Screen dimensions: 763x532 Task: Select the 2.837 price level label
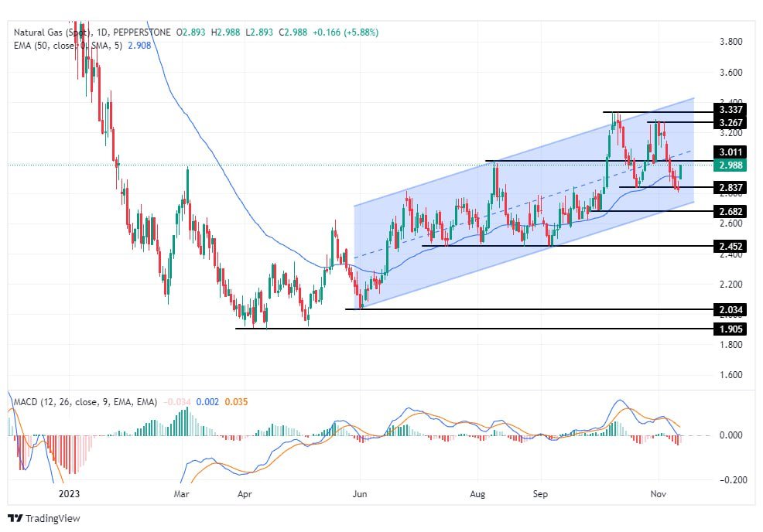(730, 186)
